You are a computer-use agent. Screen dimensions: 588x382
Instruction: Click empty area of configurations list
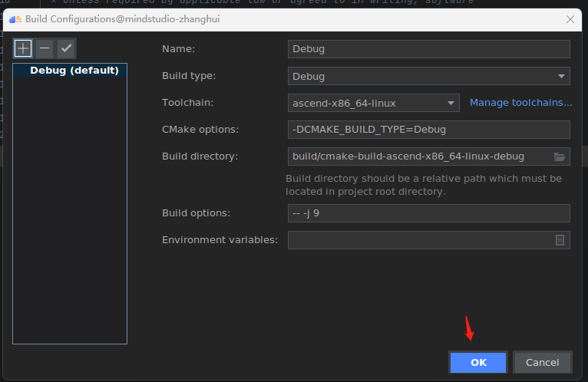click(70, 215)
